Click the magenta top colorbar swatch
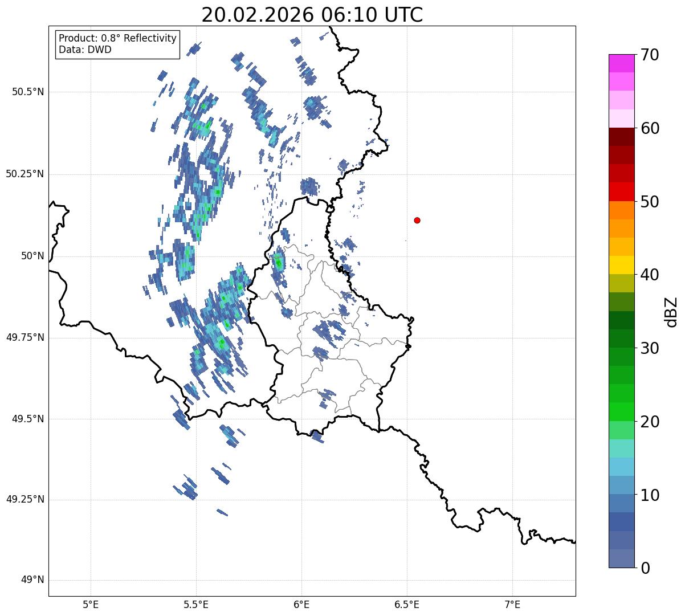Image resolution: width=685 pixels, height=616 pixels. 622,63
